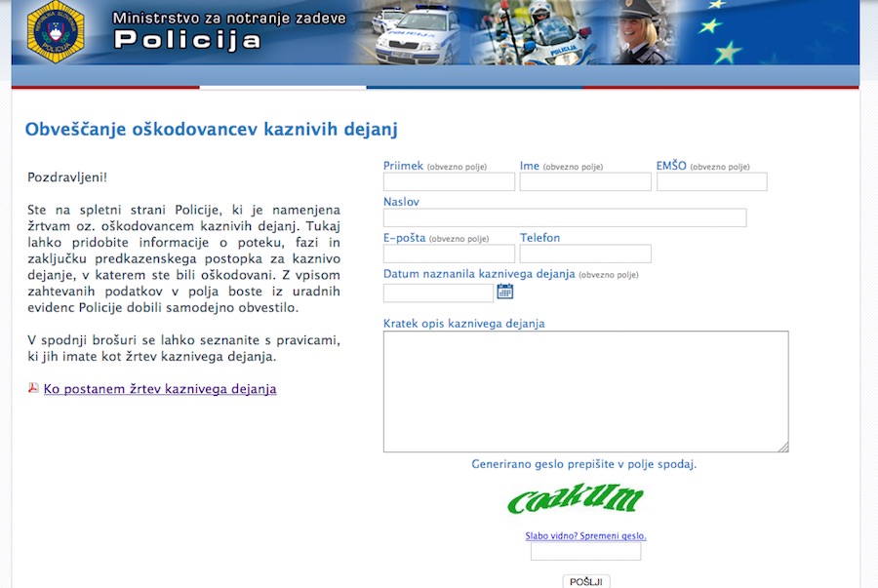Click the E-pošta field
Image resolution: width=878 pixels, height=588 pixels.
tap(449, 253)
